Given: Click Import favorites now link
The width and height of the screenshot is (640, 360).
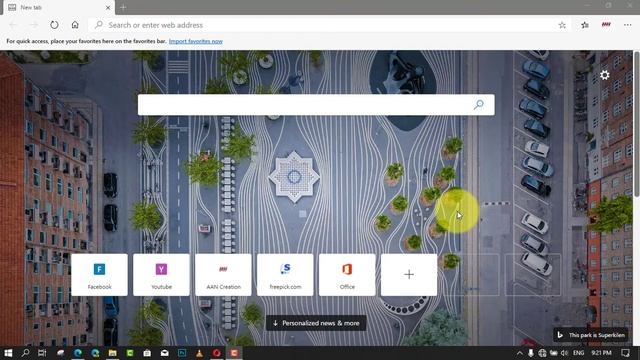Looking at the screenshot, I should 196,41.
